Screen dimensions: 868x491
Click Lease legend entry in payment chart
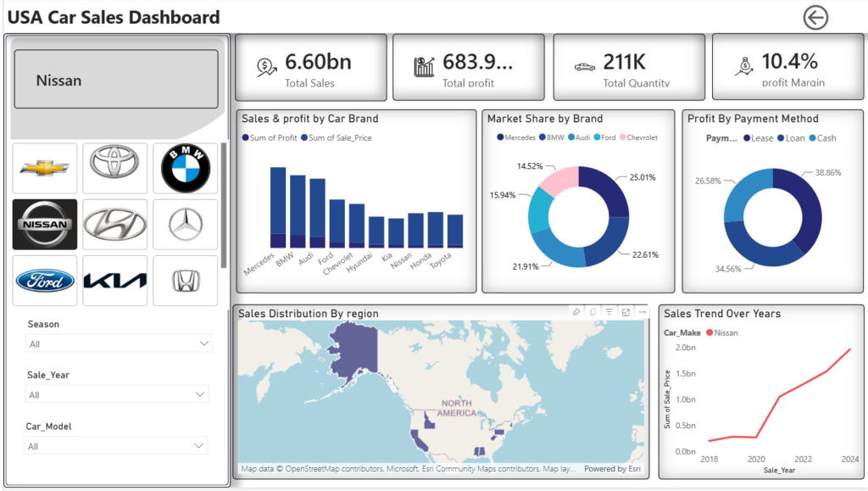(759, 138)
